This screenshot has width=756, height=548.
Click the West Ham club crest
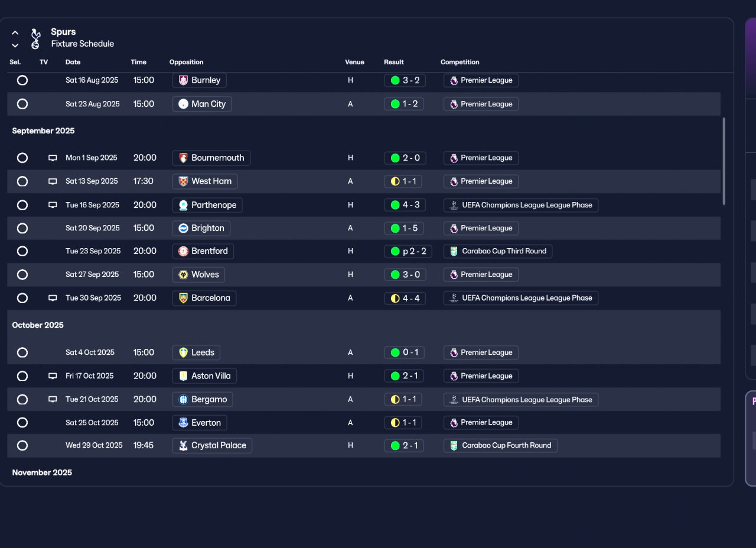183,181
